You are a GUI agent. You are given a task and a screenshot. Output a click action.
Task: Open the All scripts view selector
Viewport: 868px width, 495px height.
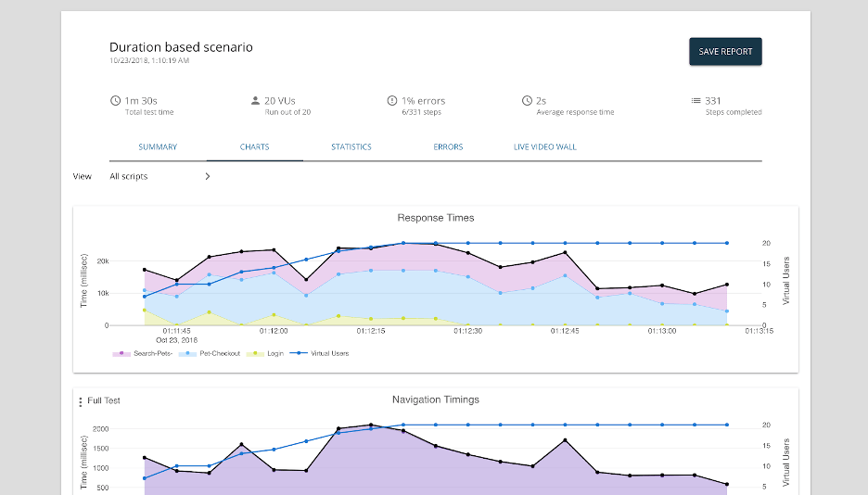pyautogui.click(x=160, y=176)
